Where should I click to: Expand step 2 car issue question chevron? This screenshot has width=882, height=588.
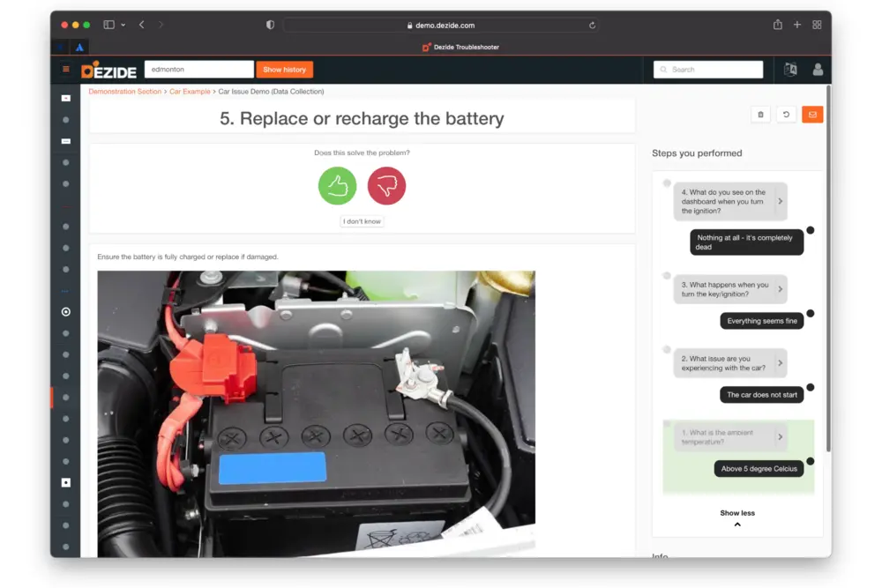(780, 363)
